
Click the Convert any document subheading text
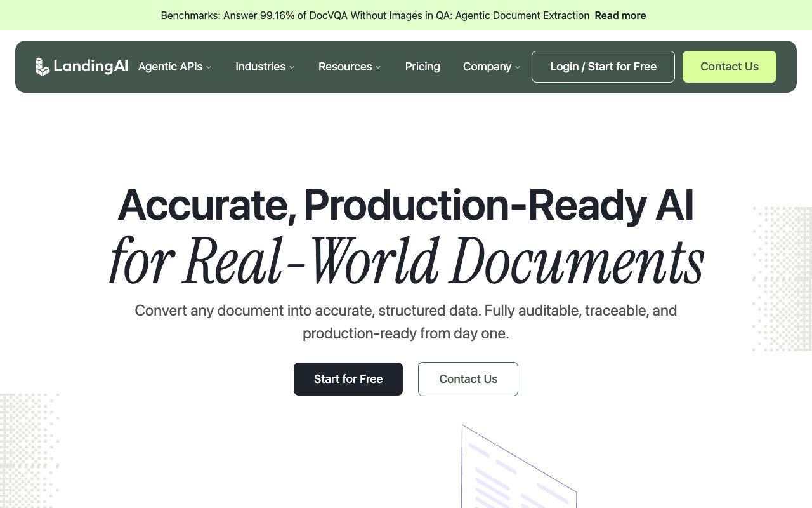click(x=406, y=322)
